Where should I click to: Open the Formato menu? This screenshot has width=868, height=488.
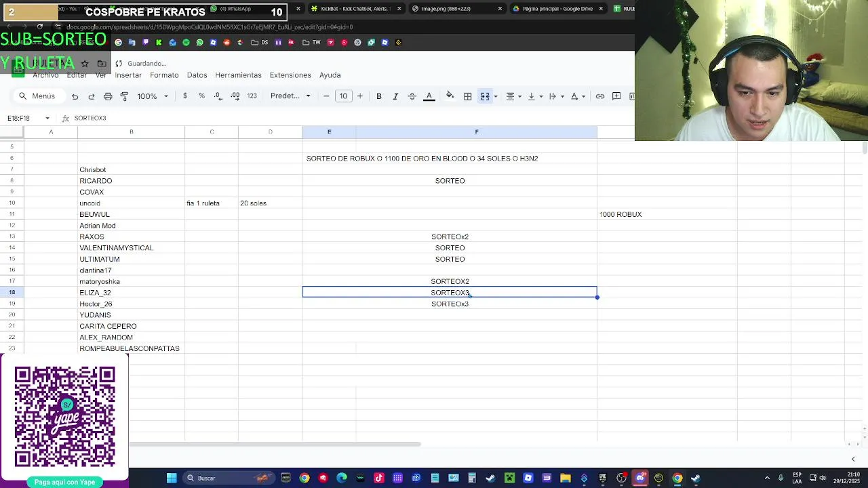tap(164, 75)
